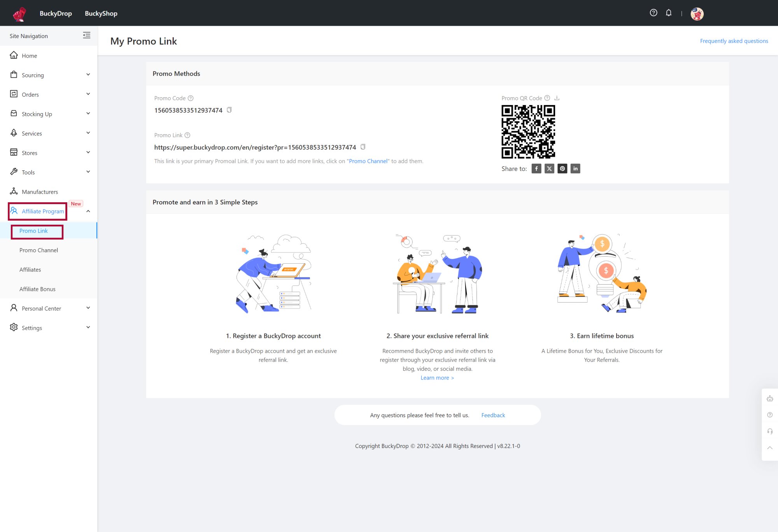This screenshot has width=778, height=532.
Task: Show Promo QR Code help icon
Action: 547,98
